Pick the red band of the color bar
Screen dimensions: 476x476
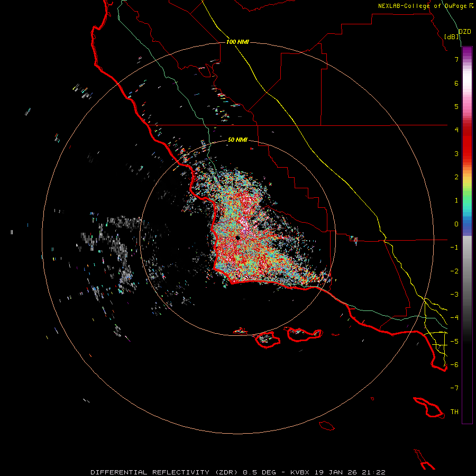tap(467, 144)
